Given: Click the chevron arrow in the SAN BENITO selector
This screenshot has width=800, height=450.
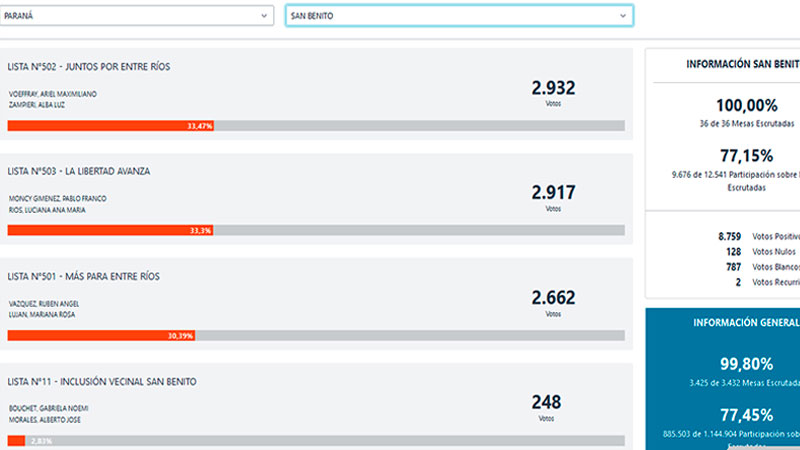Looking at the screenshot, I should tap(622, 16).
